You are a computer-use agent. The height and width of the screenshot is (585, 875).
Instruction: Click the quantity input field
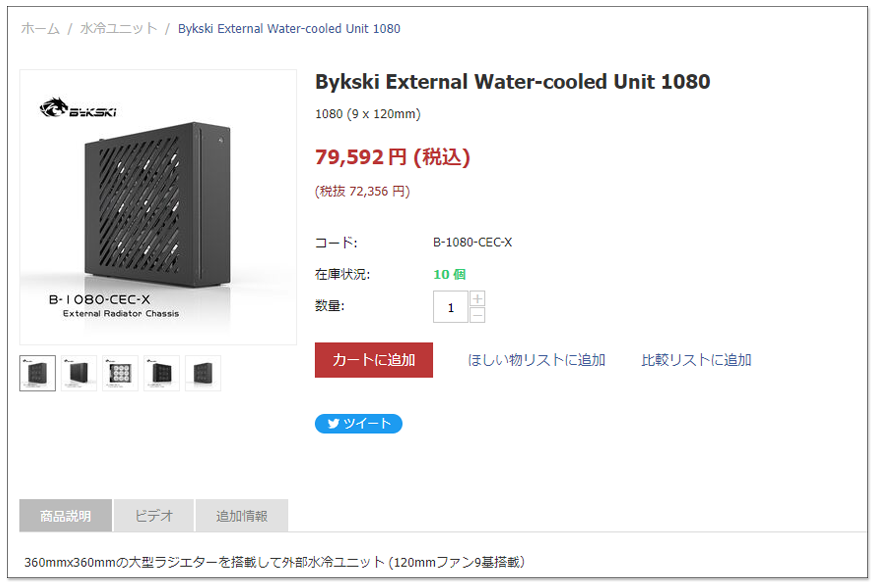450,307
